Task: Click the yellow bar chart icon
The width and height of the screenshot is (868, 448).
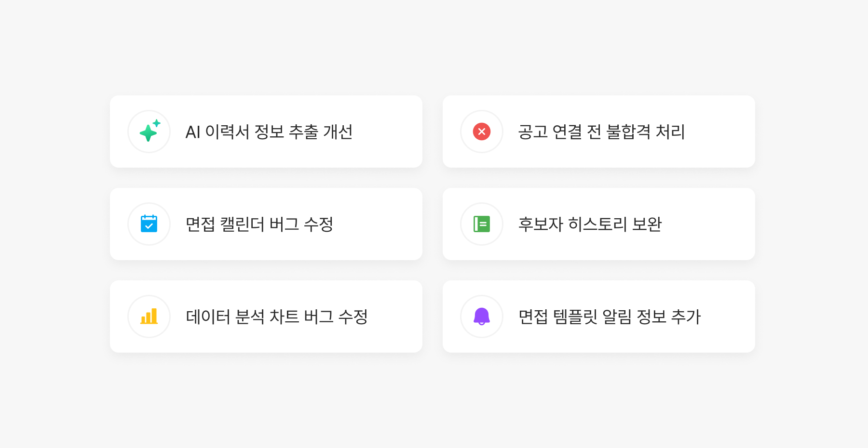Action: pos(149,316)
